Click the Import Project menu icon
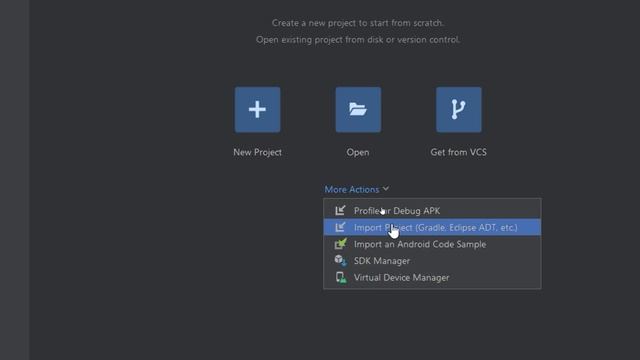 click(340, 227)
